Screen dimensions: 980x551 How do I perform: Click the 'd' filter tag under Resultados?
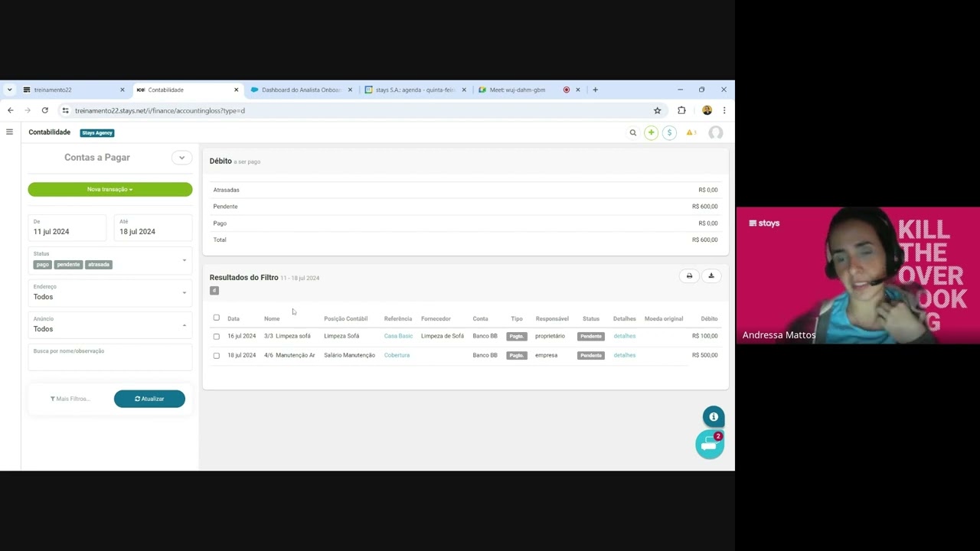point(214,291)
